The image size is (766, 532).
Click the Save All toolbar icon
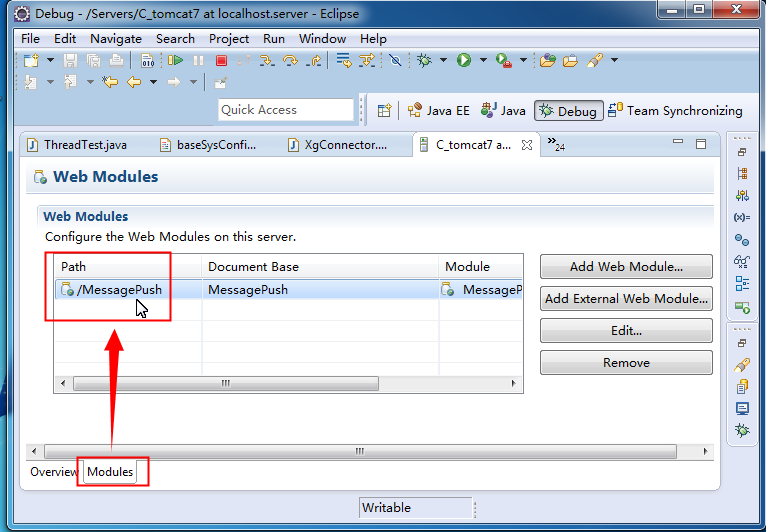pyautogui.click(x=93, y=61)
